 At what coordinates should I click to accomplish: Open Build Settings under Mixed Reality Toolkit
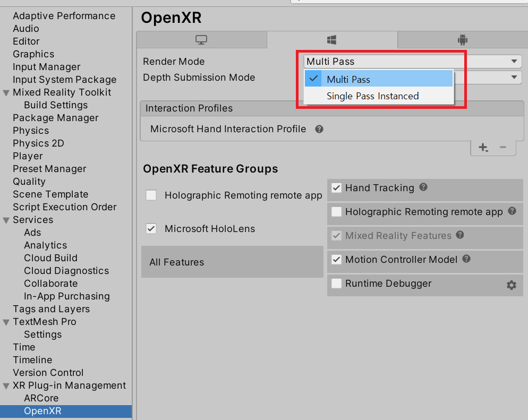click(56, 105)
